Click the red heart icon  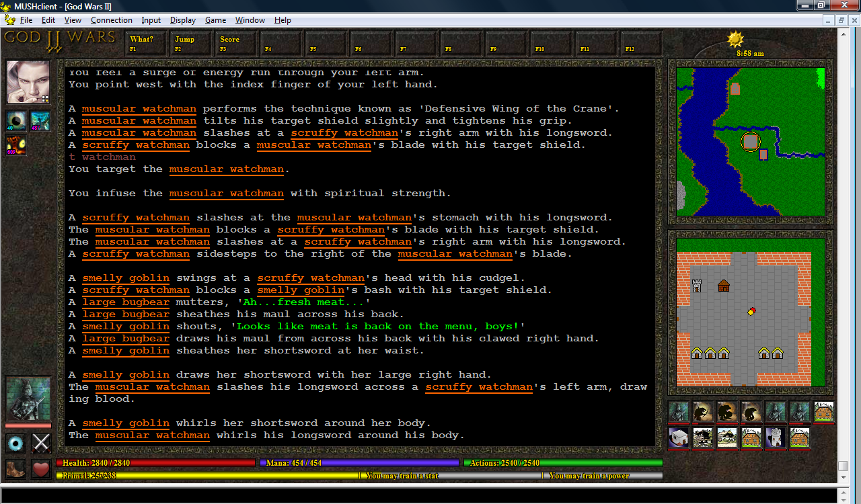(42, 468)
